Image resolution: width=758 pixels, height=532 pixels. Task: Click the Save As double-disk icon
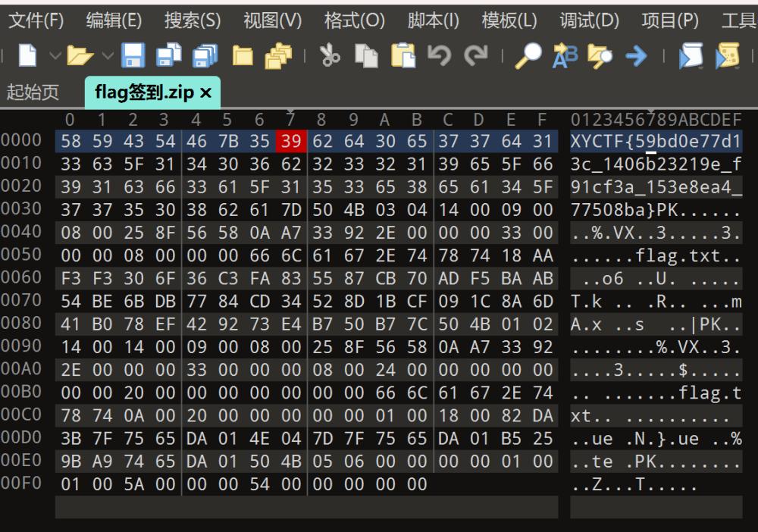pyautogui.click(x=169, y=55)
